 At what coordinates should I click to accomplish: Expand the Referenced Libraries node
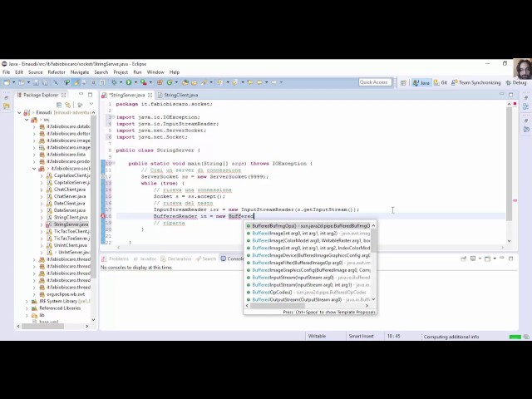pyautogui.click(x=27, y=308)
